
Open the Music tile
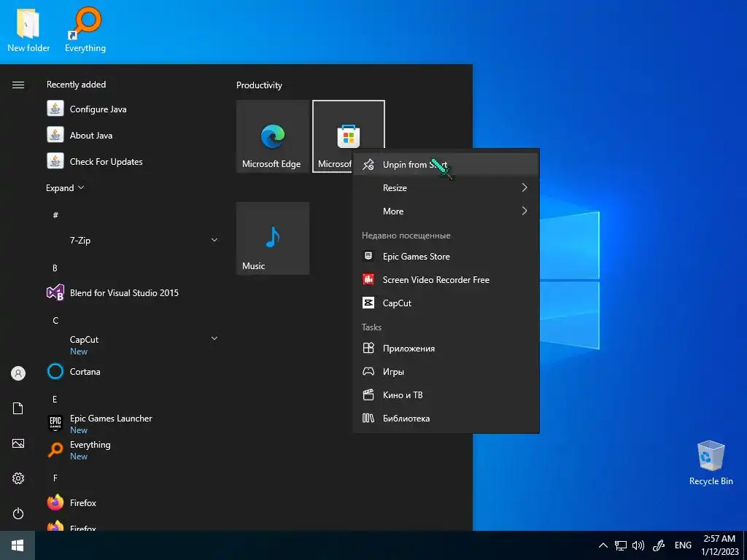pos(273,238)
